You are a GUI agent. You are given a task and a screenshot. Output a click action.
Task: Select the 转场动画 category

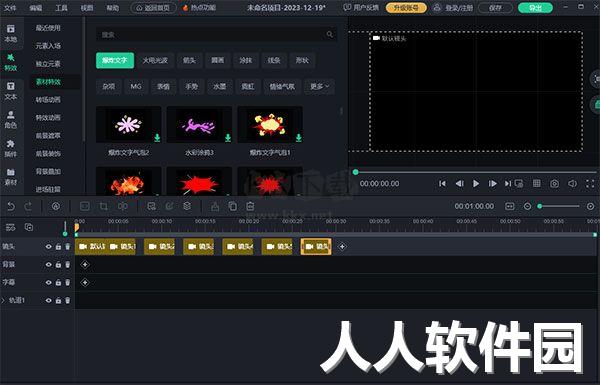48,100
